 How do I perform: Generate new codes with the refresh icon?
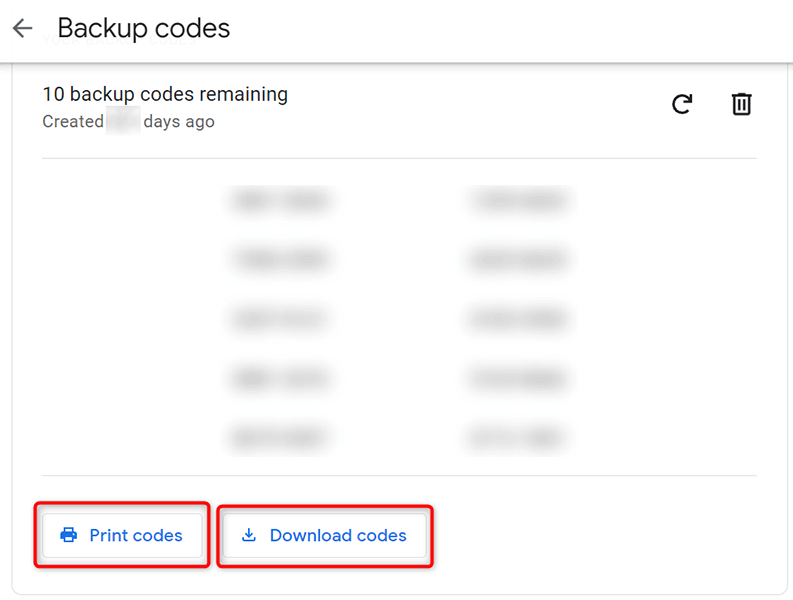pos(682,104)
